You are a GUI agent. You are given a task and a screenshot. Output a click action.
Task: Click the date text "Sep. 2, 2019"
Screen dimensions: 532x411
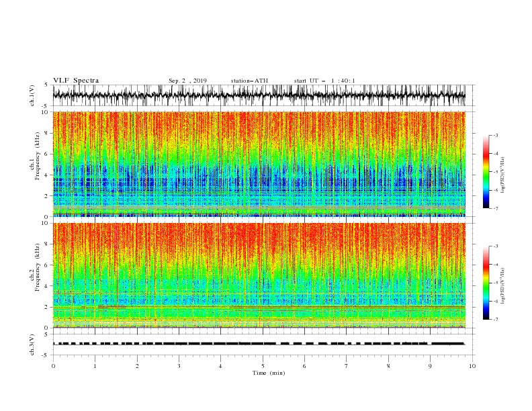coord(187,81)
